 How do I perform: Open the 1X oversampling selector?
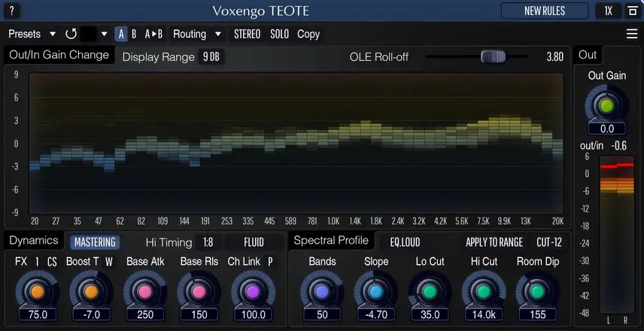[609, 11]
